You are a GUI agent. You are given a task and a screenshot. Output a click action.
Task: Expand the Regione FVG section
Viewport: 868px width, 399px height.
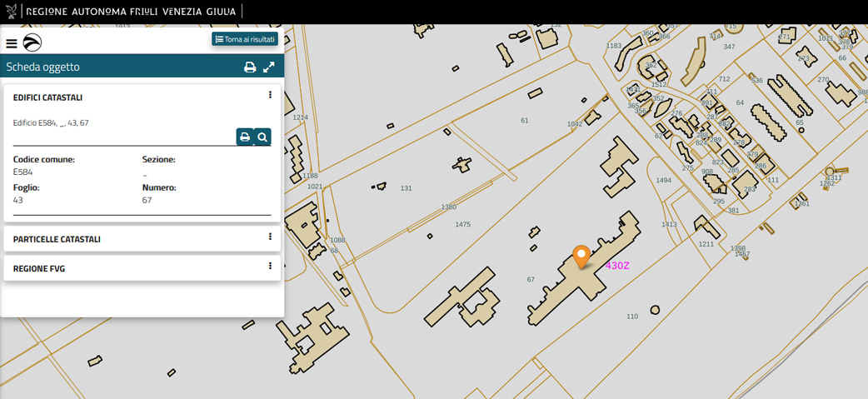click(x=39, y=269)
